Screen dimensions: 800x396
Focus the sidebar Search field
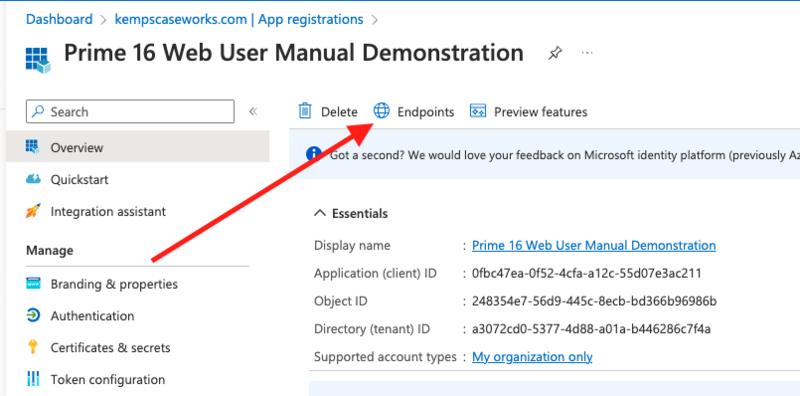(x=130, y=112)
